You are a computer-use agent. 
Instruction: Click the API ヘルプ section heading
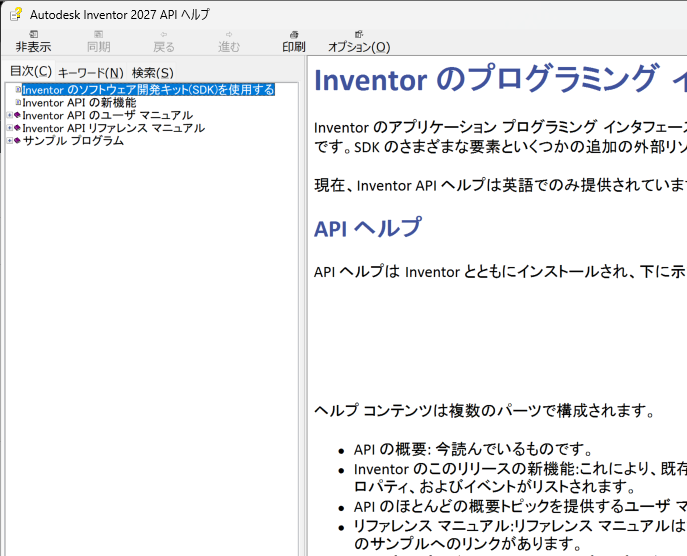[368, 228]
